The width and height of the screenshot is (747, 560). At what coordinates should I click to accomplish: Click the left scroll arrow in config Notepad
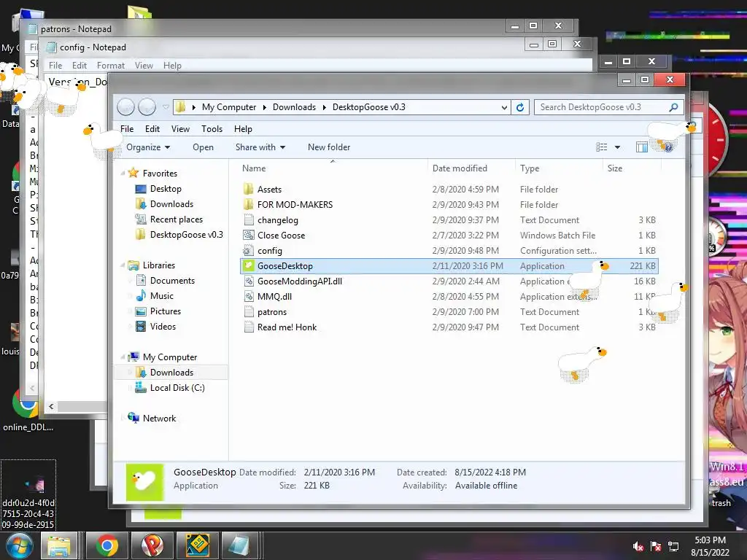point(51,407)
